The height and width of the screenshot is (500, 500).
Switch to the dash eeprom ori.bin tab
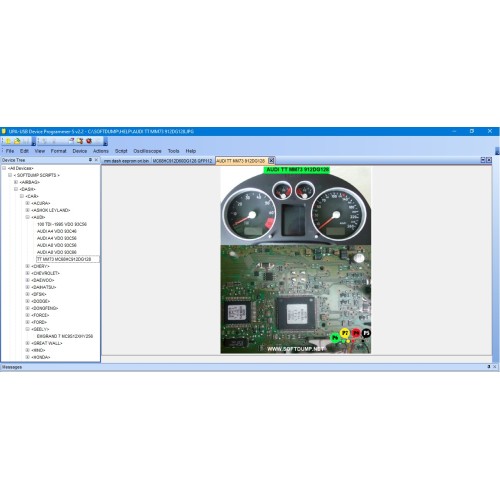click(126, 161)
